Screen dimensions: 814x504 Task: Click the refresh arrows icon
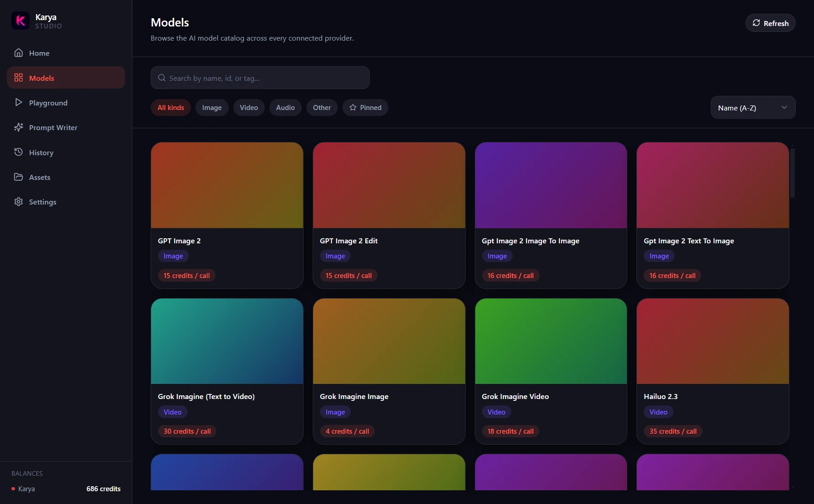756,23
